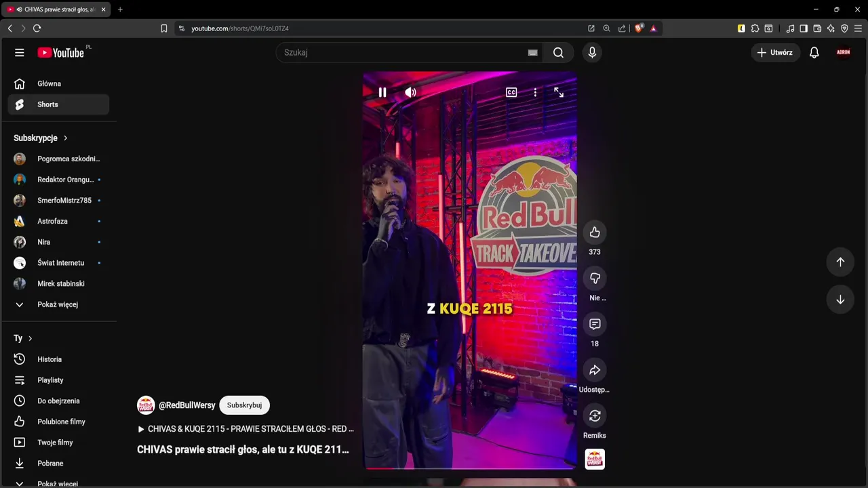868x488 pixels.
Task: Open the Astrofaza channel
Action: pos(58,221)
